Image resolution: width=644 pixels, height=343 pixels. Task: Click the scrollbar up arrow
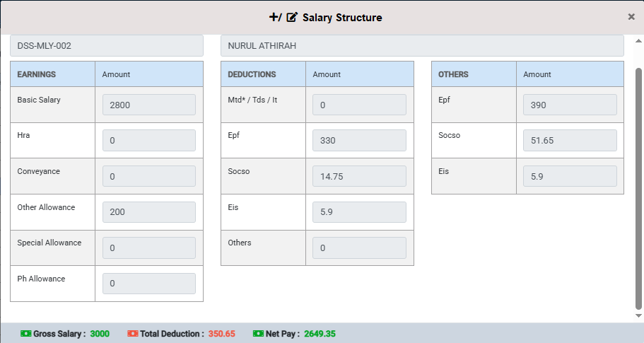click(639, 39)
